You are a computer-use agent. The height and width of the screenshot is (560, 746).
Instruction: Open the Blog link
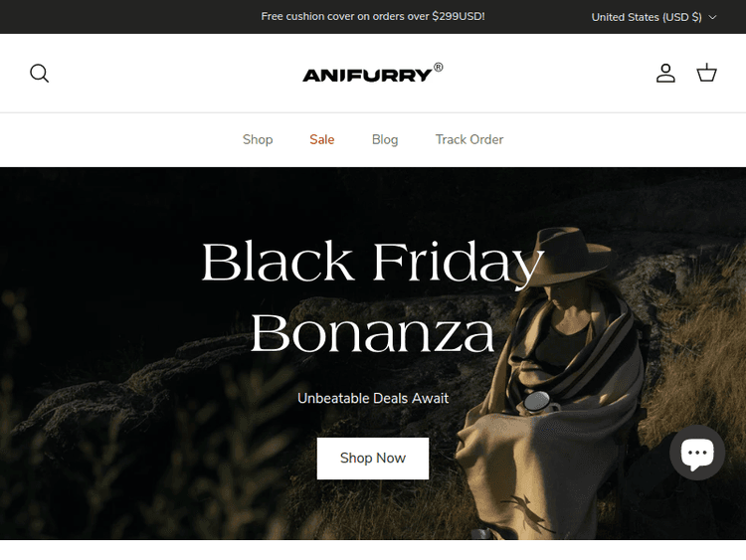pyautogui.click(x=384, y=139)
